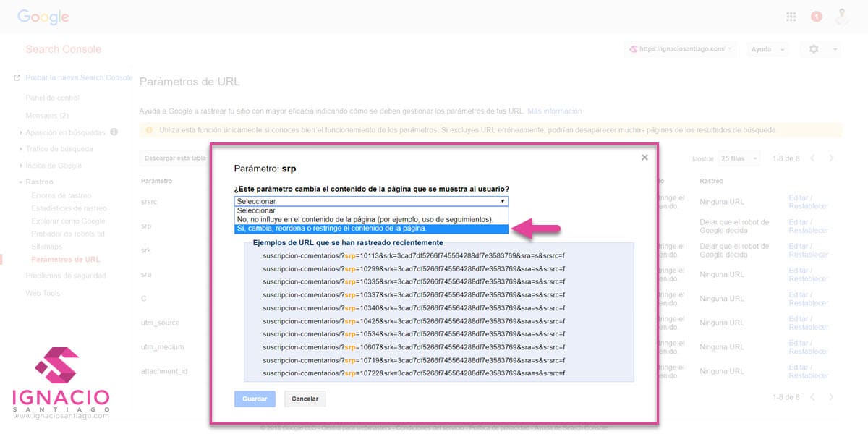Click example URL with srp=10299
The width and height of the screenshot is (868, 434).
(x=413, y=269)
